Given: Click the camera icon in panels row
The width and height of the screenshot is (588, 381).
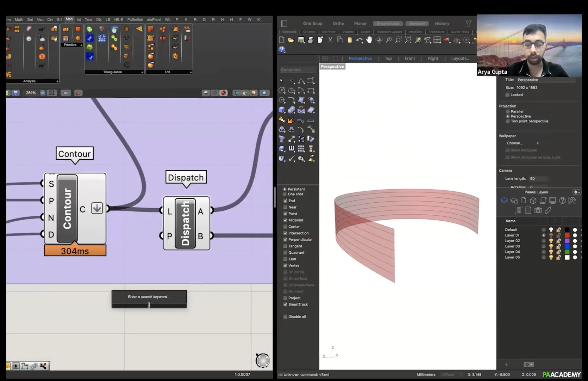Looking at the screenshot, I should [x=538, y=210].
